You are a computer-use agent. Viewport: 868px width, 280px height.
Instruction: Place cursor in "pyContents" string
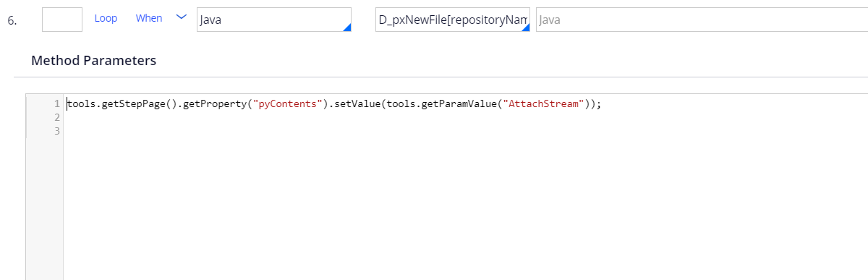288,104
